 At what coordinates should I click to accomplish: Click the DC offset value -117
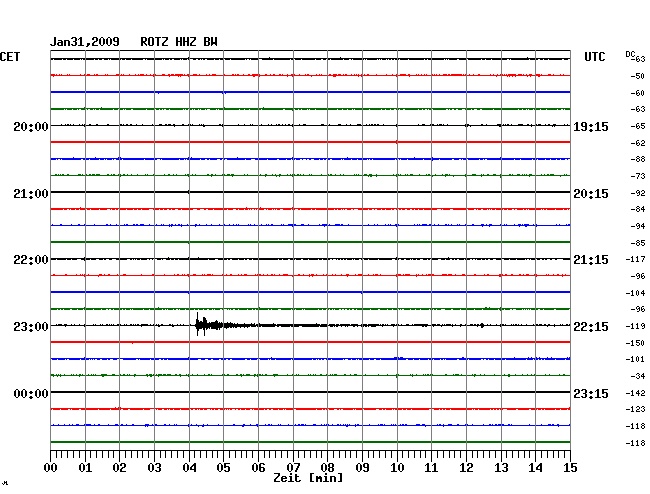click(x=635, y=259)
